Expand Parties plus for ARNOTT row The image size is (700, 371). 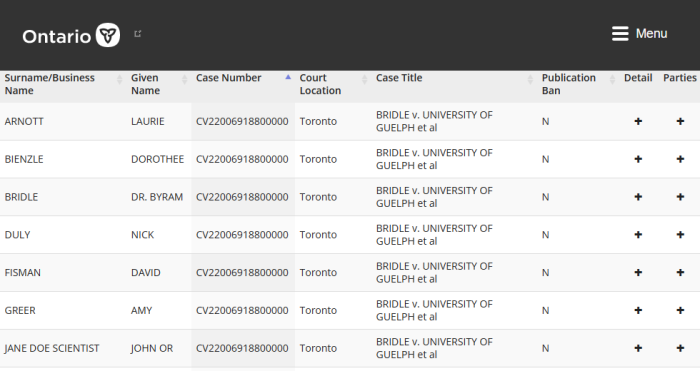[x=680, y=121]
